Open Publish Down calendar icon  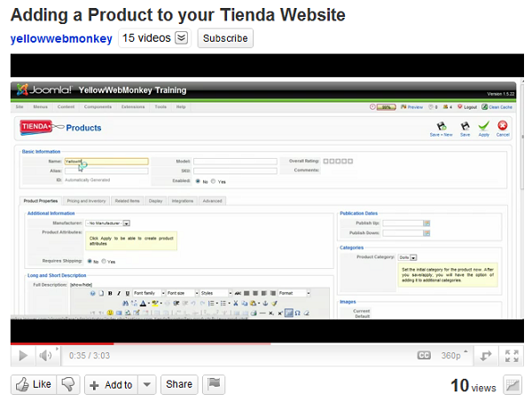(426, 233)
